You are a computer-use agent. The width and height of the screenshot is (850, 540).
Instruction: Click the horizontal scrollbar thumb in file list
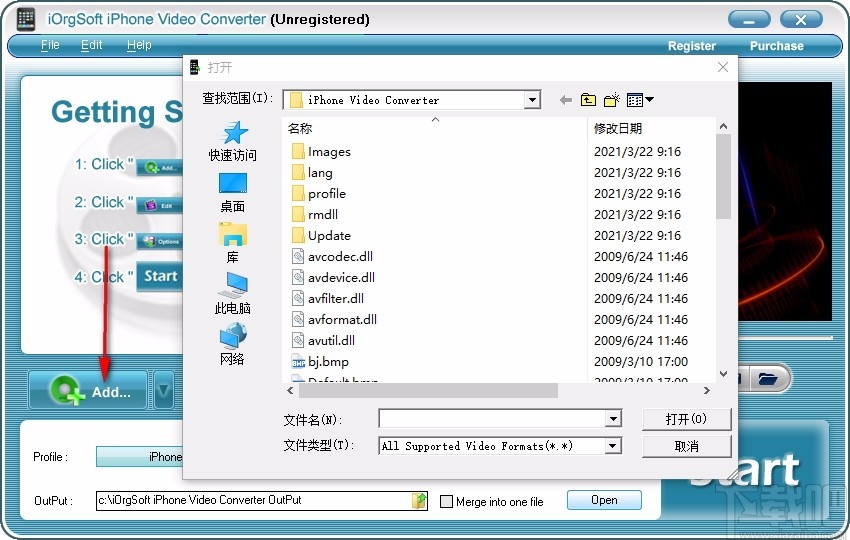point(427,390)
